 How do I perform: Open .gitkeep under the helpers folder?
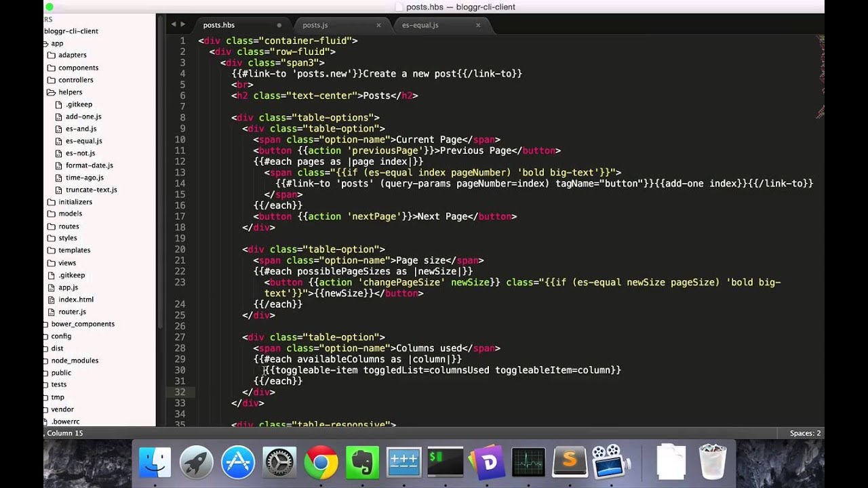pyautogui.click(x=79, y=104)
